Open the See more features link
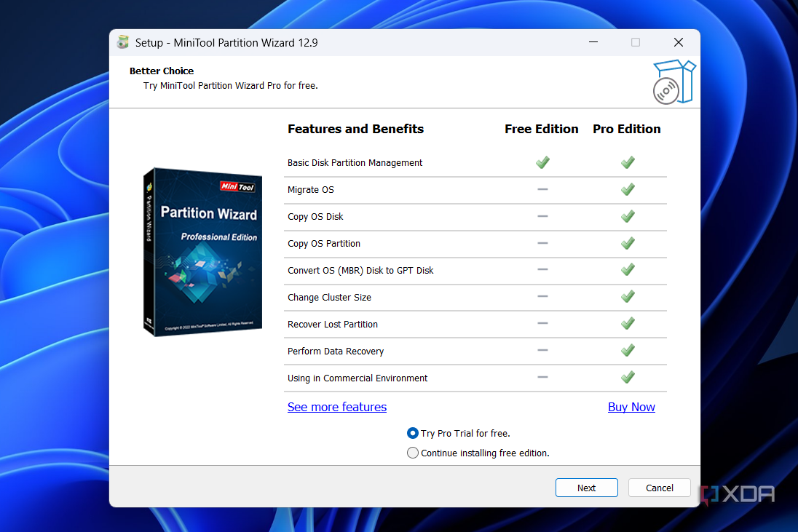798x532 pixels. tap(337, 407)
